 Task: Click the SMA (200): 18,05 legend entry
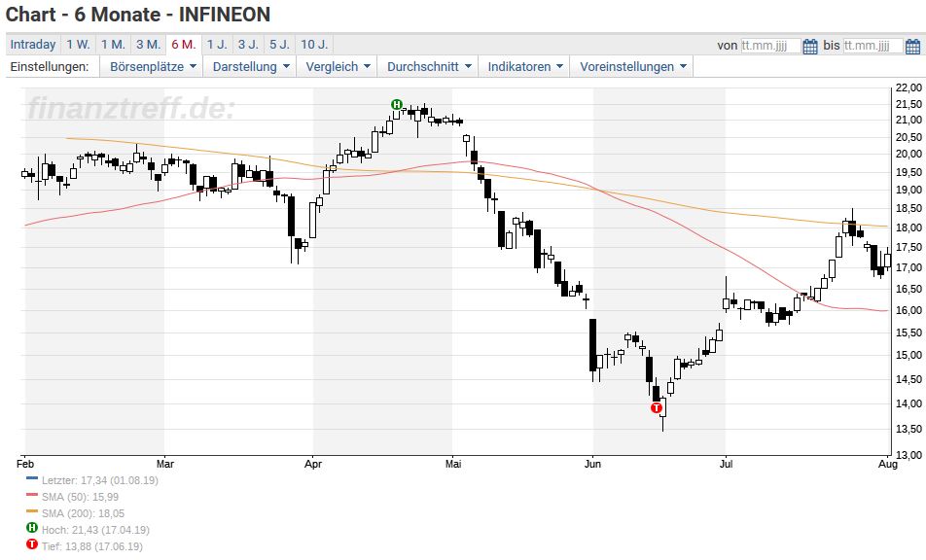point(83,513)
